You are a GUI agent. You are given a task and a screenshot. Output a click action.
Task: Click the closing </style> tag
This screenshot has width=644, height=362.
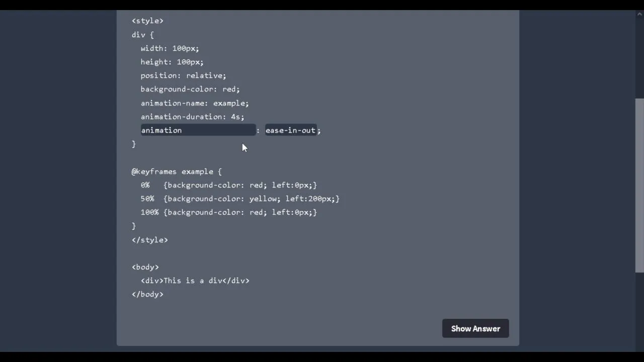pyautogui.click(x=150, y=240)
